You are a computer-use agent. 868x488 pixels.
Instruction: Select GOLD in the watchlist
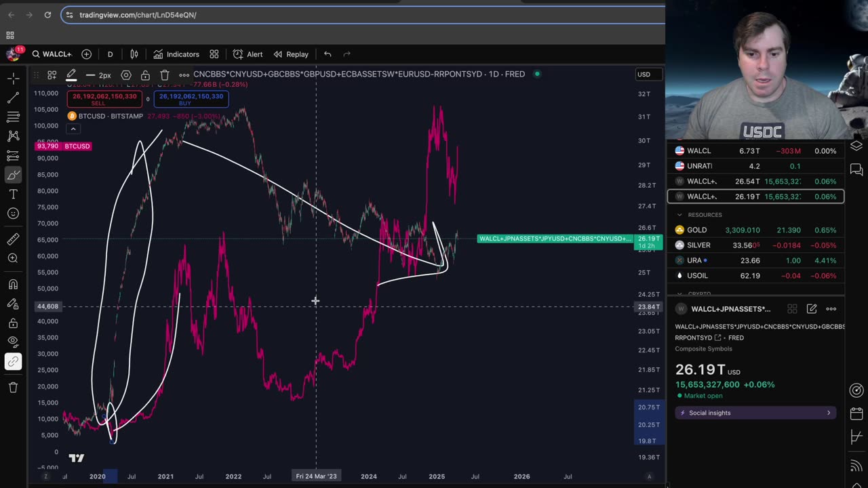click(755, 230)
